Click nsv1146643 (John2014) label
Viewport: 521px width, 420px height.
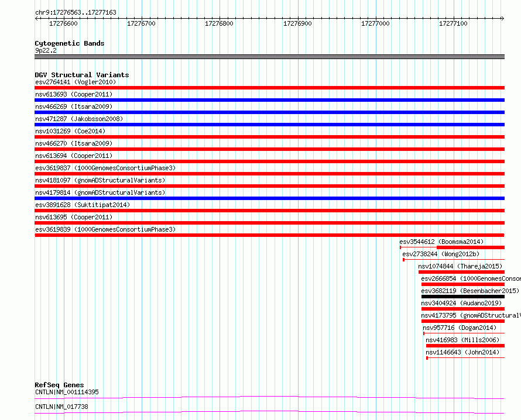pyautogui.click(x=462, y=352)
